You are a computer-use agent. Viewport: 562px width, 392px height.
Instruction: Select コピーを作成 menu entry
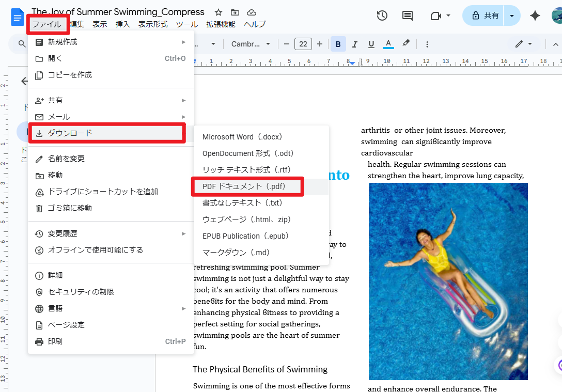coord(111,75)
